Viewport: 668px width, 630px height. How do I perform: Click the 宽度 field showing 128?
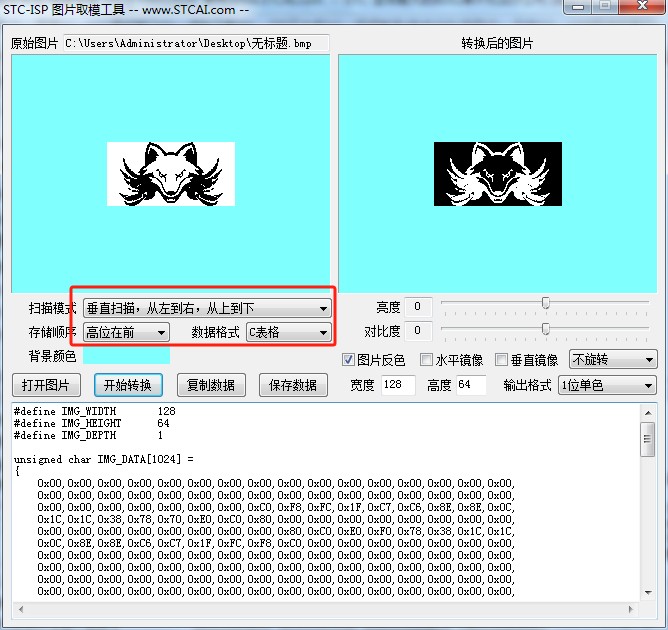pos(398,385)
